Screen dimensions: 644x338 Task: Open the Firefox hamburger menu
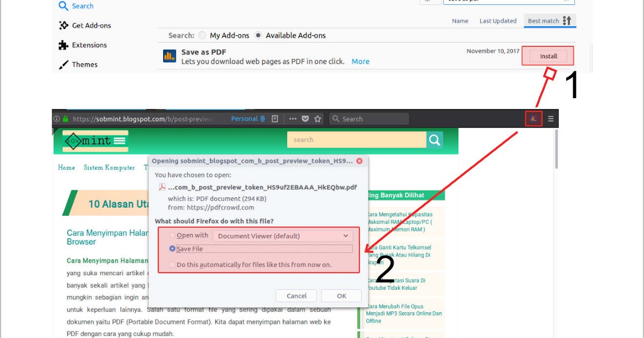[x=550, y=119]
